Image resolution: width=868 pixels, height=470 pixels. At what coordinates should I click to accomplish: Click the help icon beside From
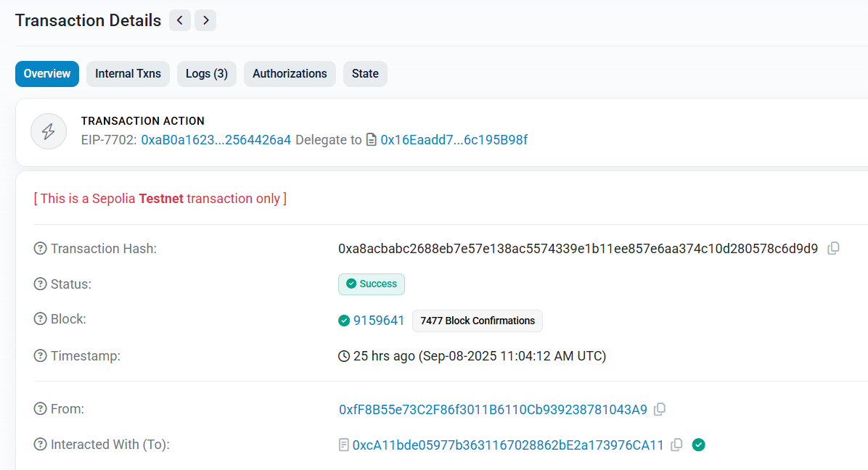pos(41,409)
